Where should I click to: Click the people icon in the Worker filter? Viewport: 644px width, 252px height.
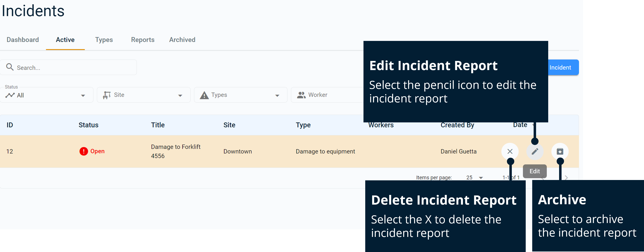coord(301,95)
